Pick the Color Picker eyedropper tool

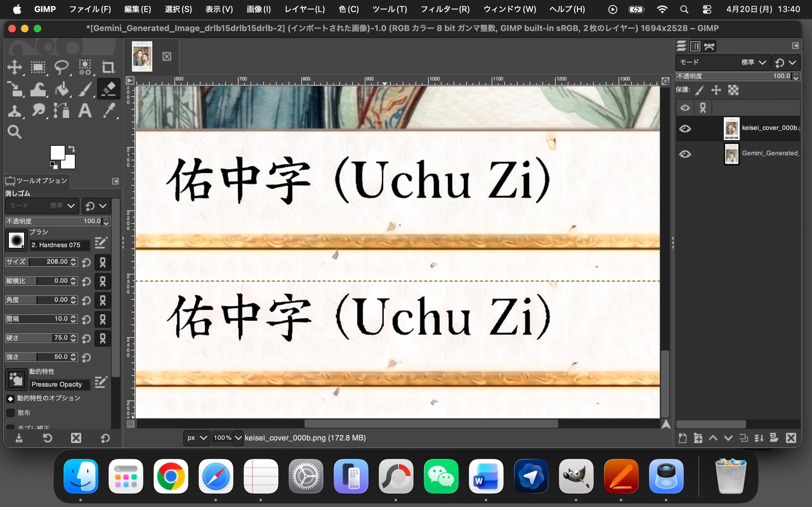(109, 111)
